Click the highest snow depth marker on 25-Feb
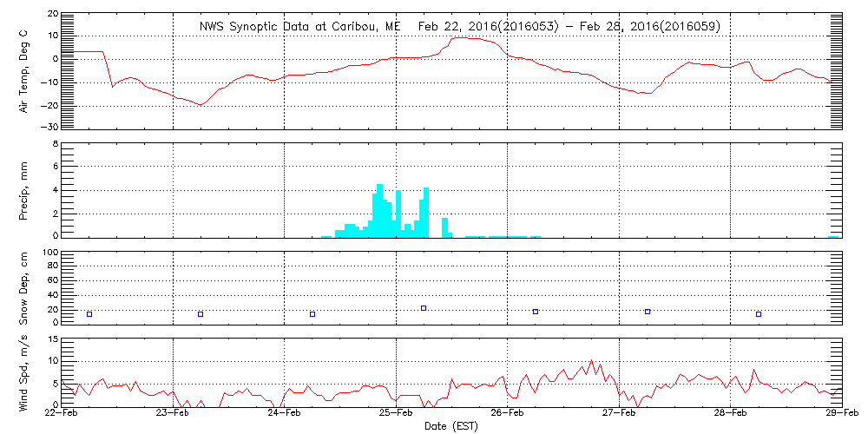 pos(424,308)
